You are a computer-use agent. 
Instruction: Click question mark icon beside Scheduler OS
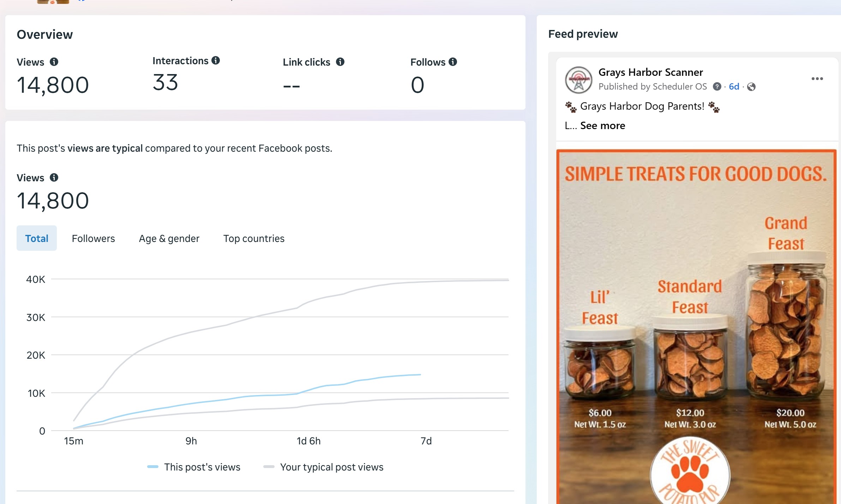[717, 86]
